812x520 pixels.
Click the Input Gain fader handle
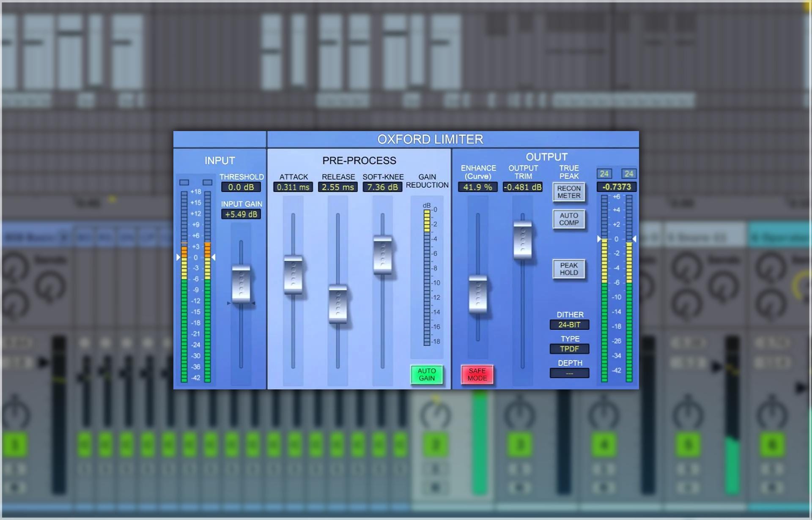(241, 284)
